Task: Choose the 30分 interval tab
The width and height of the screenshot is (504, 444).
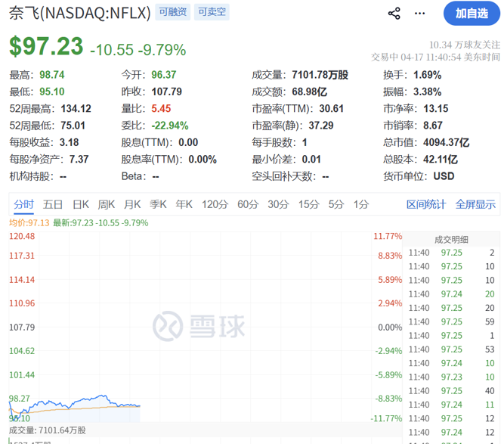Action: tap(278, 204)
